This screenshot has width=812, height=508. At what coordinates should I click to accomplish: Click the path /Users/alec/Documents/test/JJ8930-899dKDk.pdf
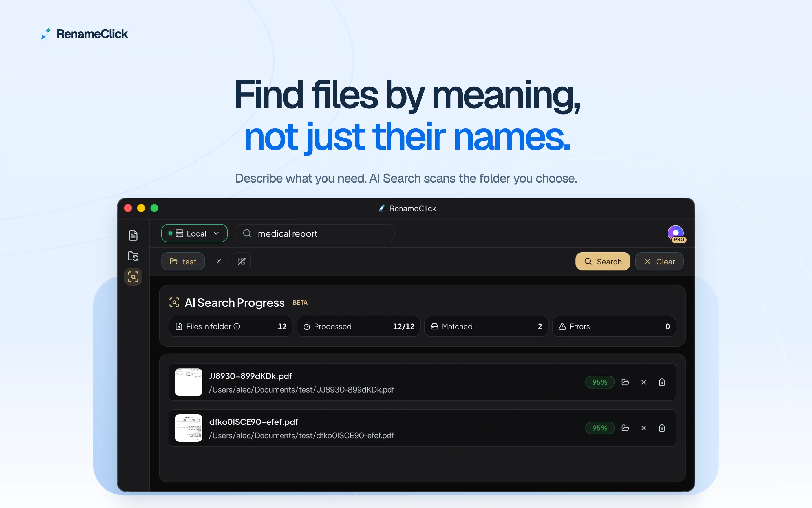point(302,389)
